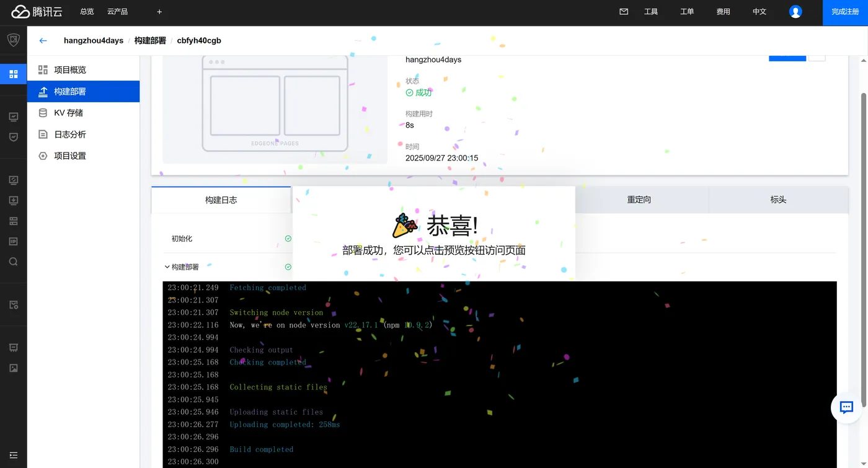Viewport: 868px width, 468px height.
Task: Collapse the 构建部署 build log section
Action: click(x=167, y=267)
